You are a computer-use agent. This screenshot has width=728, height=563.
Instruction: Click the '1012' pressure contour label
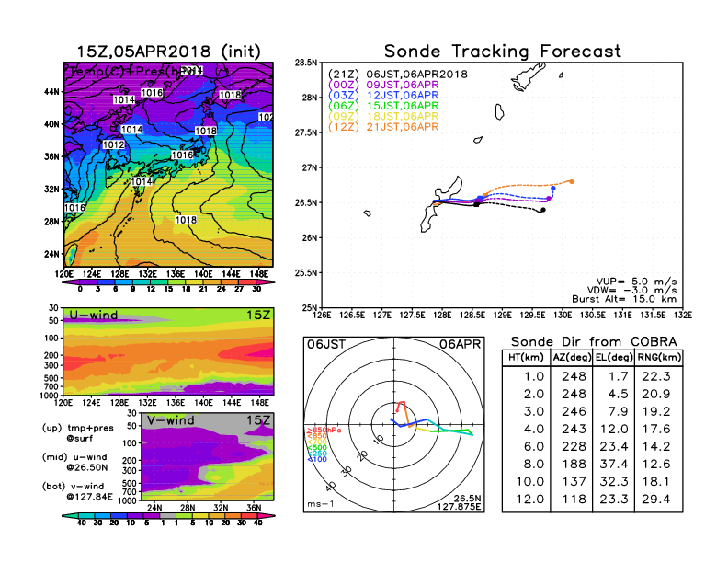click(x=114, y=145)
